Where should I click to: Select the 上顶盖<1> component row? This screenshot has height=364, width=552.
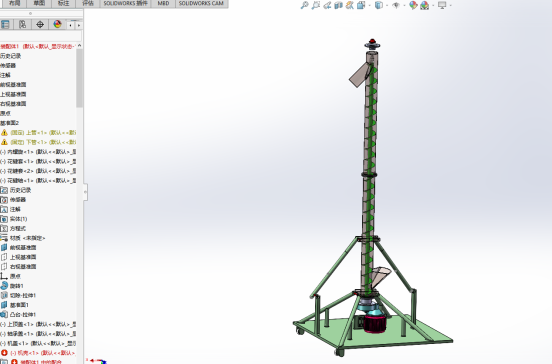[38, 324]
